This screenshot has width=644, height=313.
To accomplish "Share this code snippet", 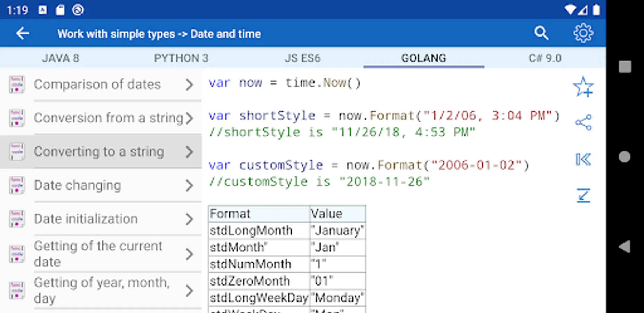I will (583, 123).
